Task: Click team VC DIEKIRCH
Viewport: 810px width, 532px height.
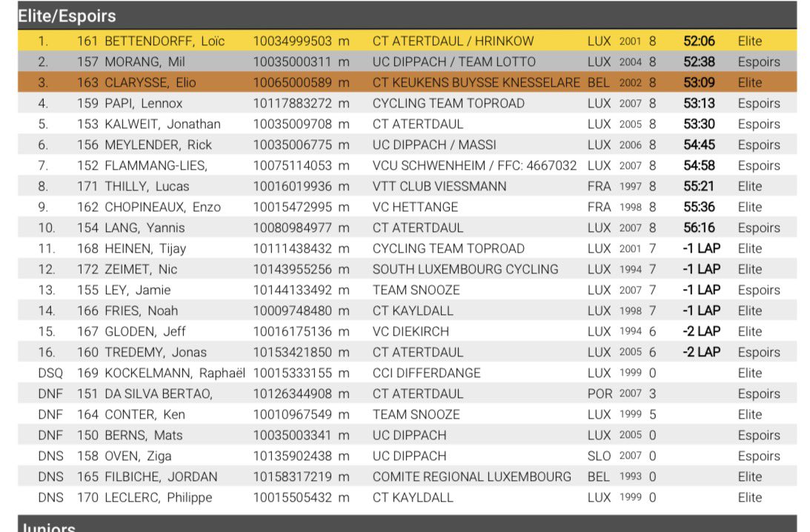Action: (x=410, y=331)
